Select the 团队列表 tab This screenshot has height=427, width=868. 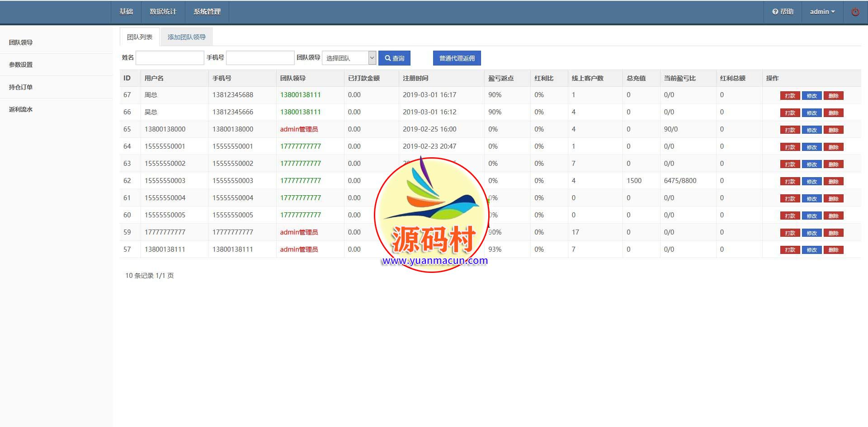[139, 37]
